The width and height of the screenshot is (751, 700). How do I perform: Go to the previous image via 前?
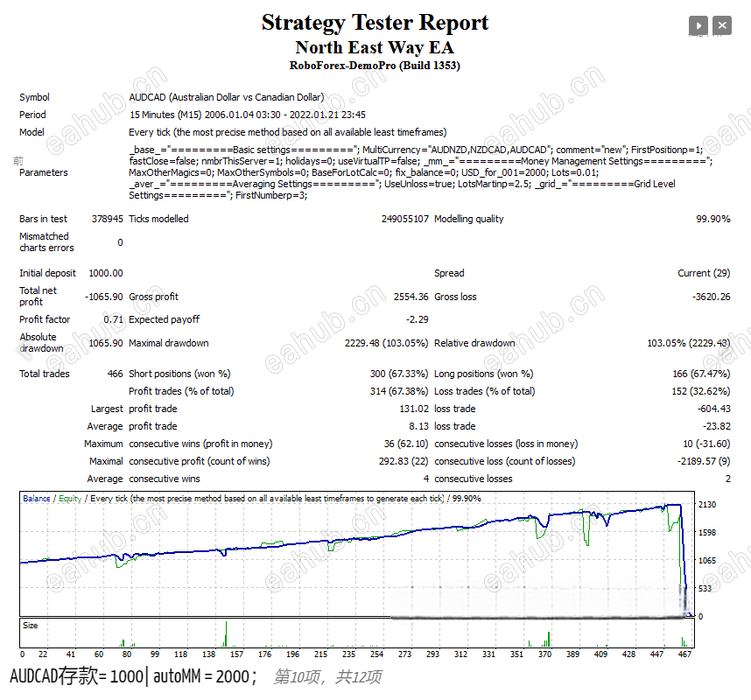(x=18, y=161)
